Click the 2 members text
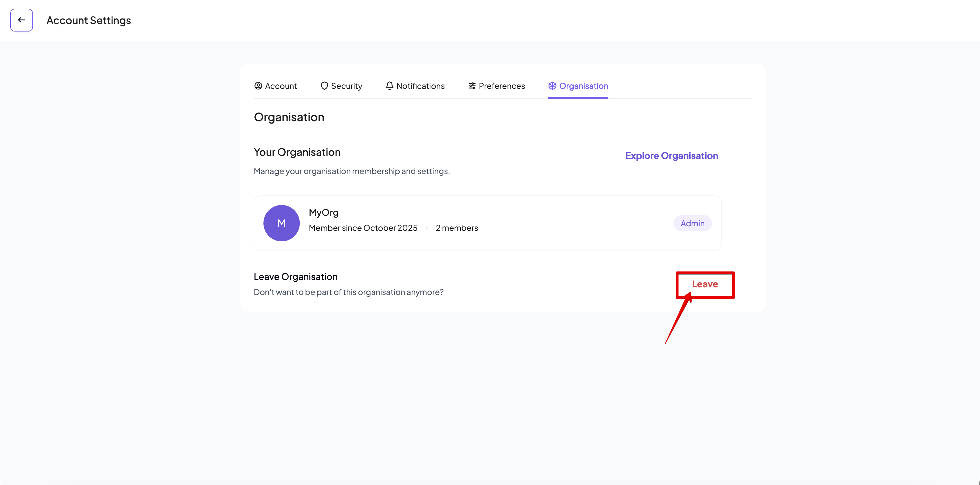Image resolution: width=980 pixels, height=485 pixels. pos(457,228)
